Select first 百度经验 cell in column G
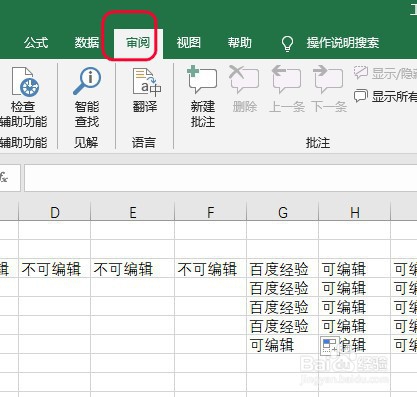This screenshot has height=397, width=417. 283,269
